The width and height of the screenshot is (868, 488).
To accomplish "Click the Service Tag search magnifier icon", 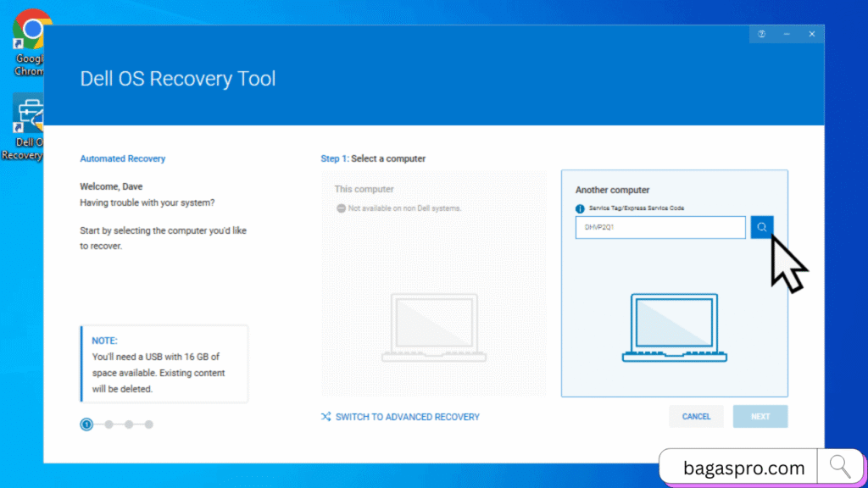I will pyautogui.click(x=761, y=227).
